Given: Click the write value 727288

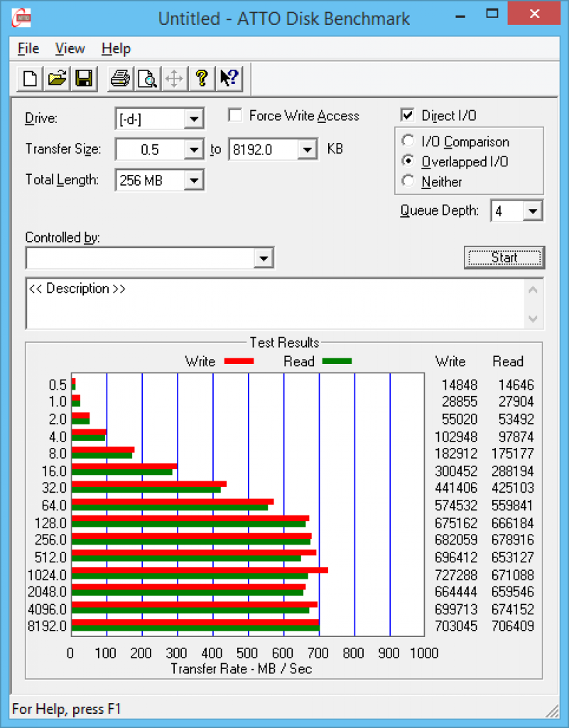Looking at the screenshot, I should click(x=456, y=574).
